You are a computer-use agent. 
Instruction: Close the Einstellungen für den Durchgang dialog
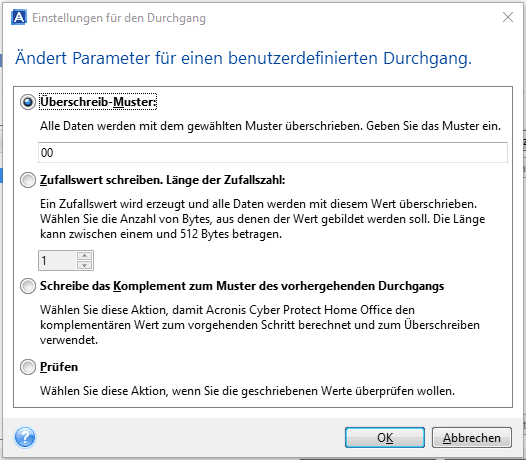coord(508,17)
